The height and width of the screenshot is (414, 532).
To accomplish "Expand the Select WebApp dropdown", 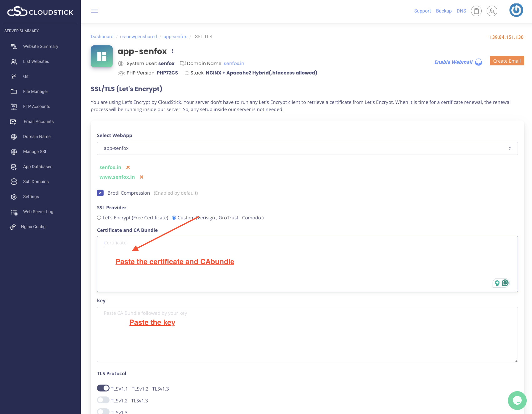I will click(307, 148).
